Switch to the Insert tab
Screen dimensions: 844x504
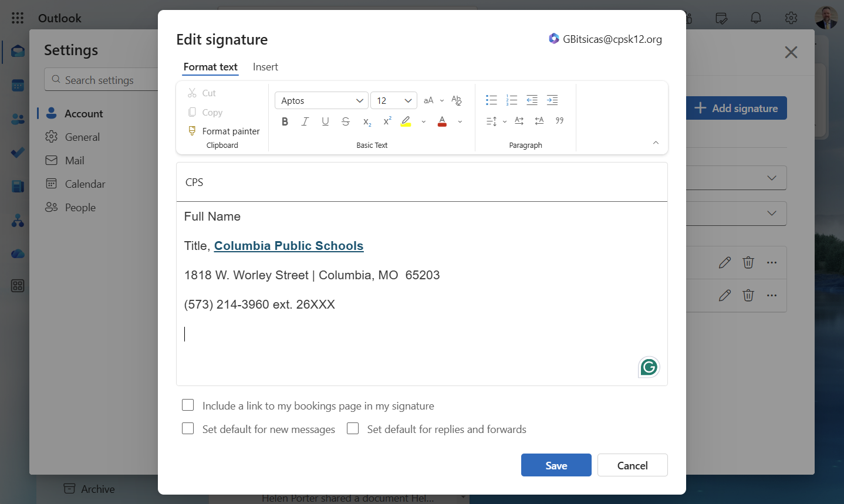(265, 67)
